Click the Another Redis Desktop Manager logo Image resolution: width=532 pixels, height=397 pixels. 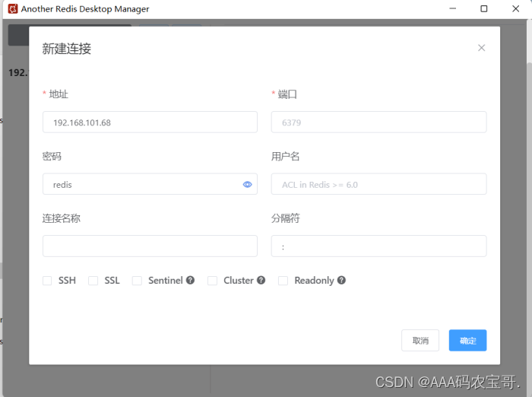(x=13, y=9)
